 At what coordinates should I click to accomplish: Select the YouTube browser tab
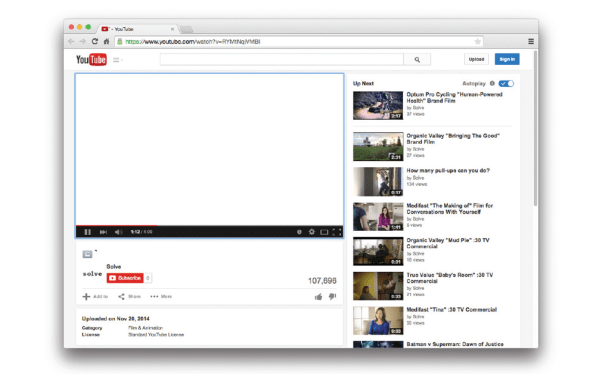pyautogui.click(x=138, y=29)
